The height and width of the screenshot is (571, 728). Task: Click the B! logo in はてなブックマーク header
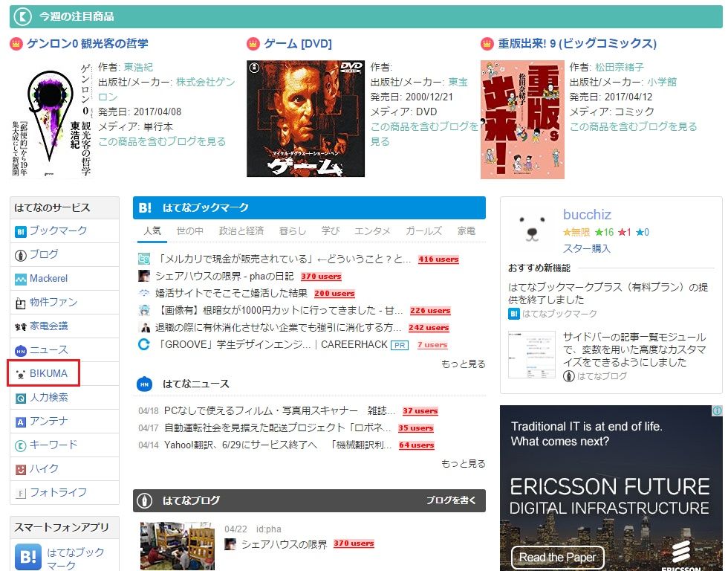coord(145,207)
